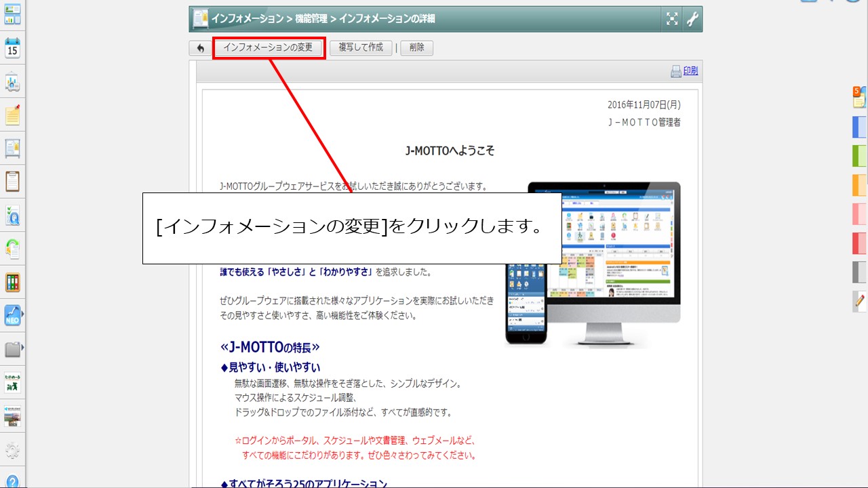Click the インフォメーションの変更 button
Image resolution: width=868 pixels, height=488 pixels.
(x=268, y=47)
